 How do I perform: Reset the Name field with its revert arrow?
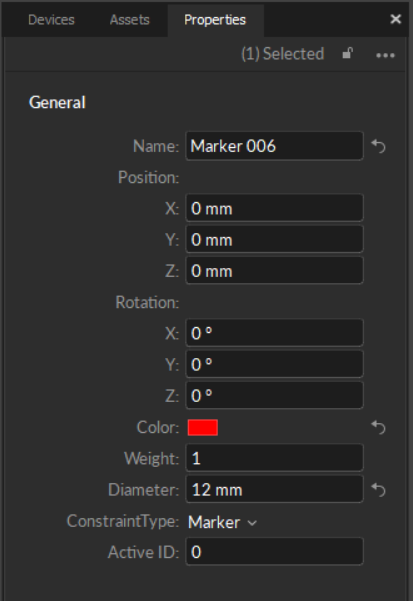[378, 146]
